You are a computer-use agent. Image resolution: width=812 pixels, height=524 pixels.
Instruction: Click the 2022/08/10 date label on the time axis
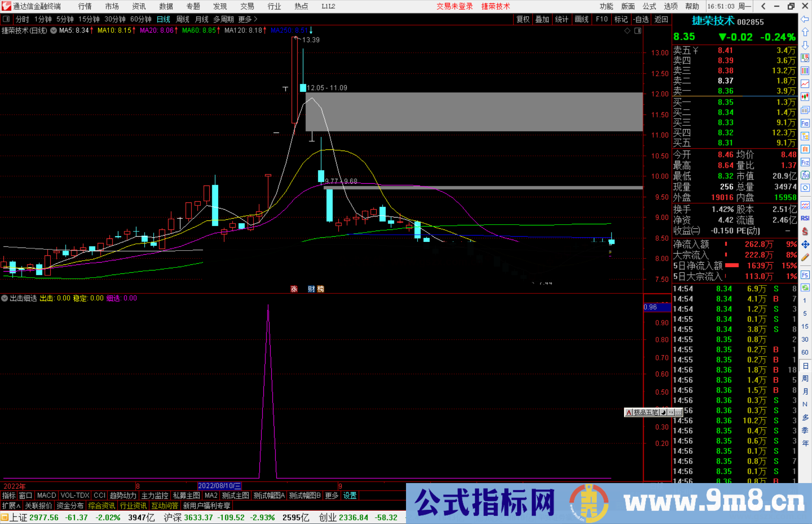coord(220,486)
